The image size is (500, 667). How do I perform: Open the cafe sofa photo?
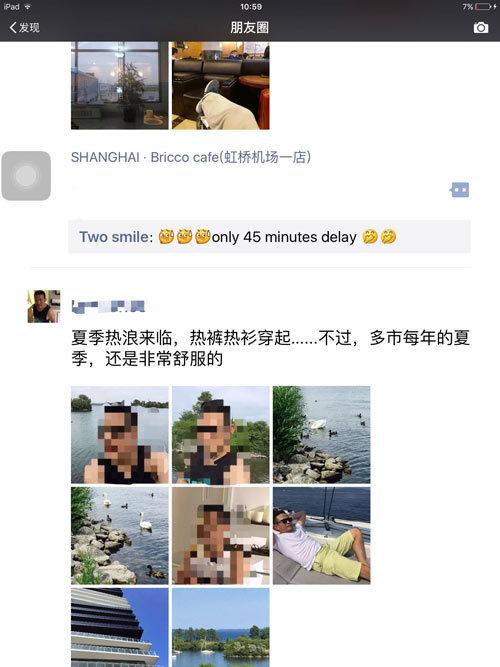(220, 85)
